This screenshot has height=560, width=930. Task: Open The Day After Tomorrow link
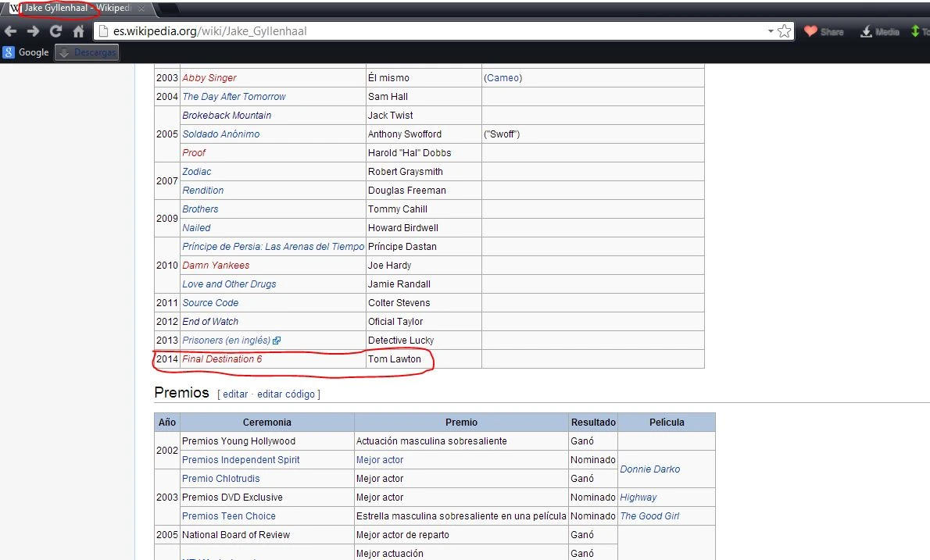(234, 97)
